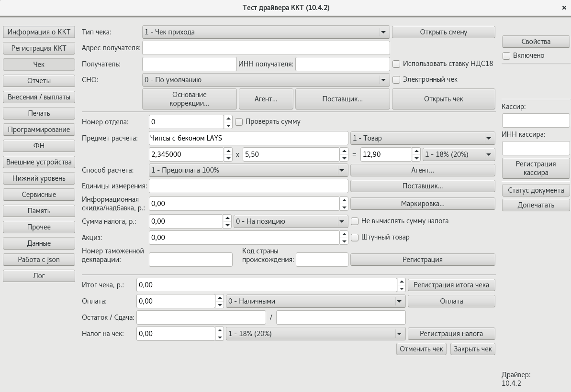Increase the Номер отдела value with up arrow

228,119
